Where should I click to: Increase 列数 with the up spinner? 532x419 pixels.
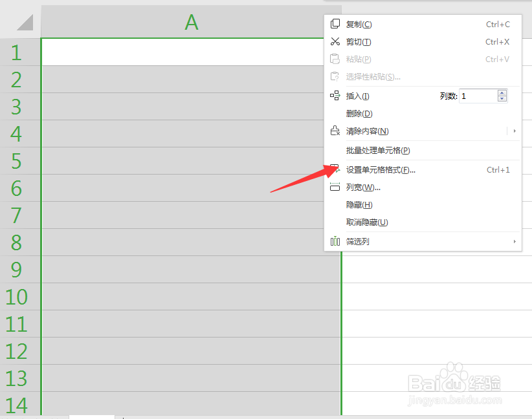pos(502,93)
